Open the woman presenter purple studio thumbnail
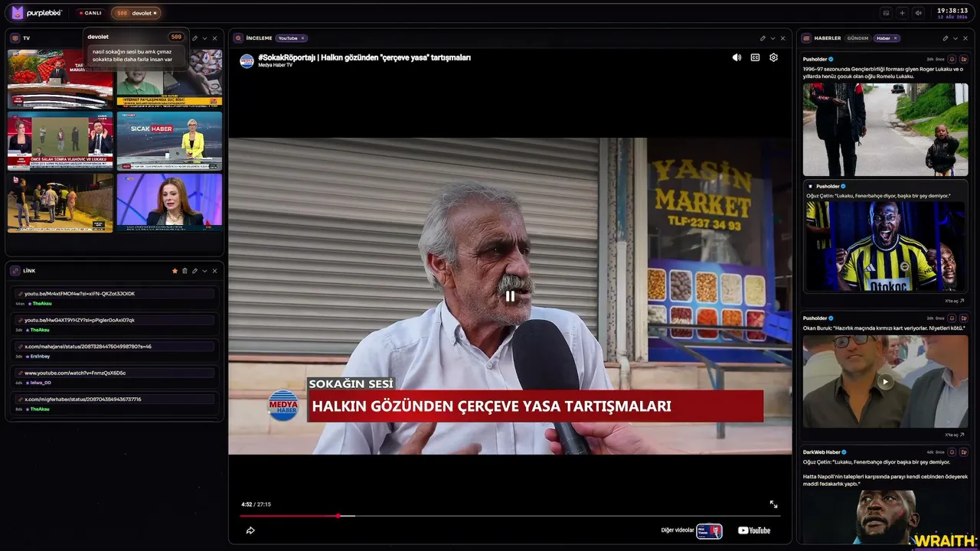 coord(169,203)
